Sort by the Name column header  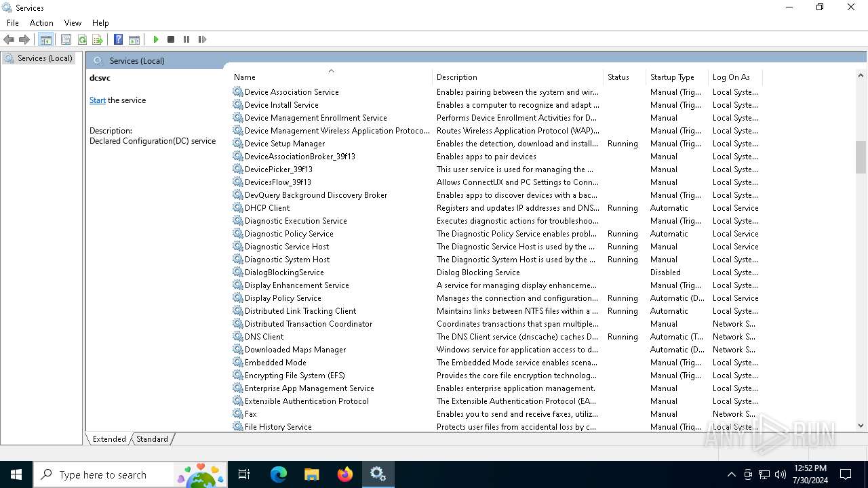[331, 77]
